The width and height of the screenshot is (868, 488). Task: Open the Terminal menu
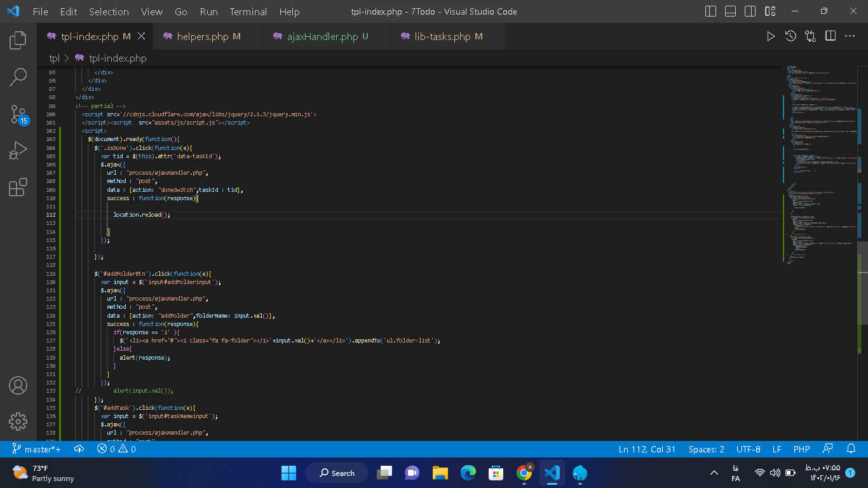[248, 11]
